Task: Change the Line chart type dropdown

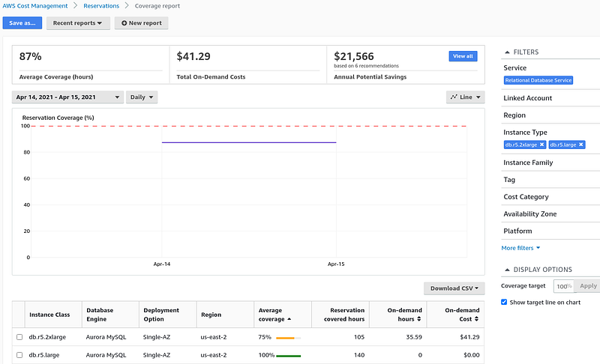Action: coord(465,97)
